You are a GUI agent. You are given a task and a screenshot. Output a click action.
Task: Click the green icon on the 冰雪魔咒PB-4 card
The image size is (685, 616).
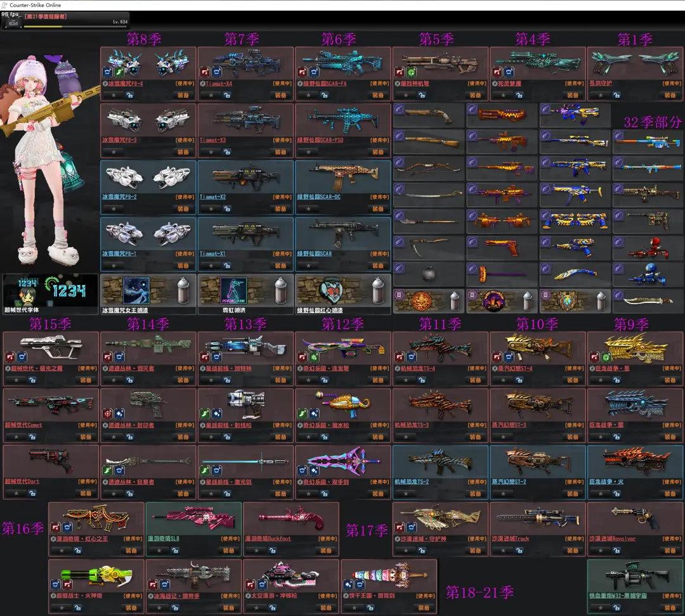(x=119, y=72)
